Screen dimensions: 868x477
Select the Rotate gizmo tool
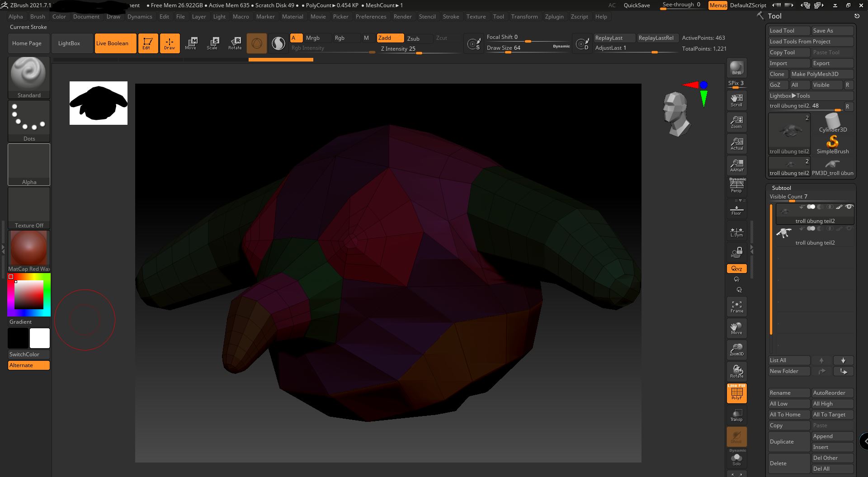(x=235, y=43)
